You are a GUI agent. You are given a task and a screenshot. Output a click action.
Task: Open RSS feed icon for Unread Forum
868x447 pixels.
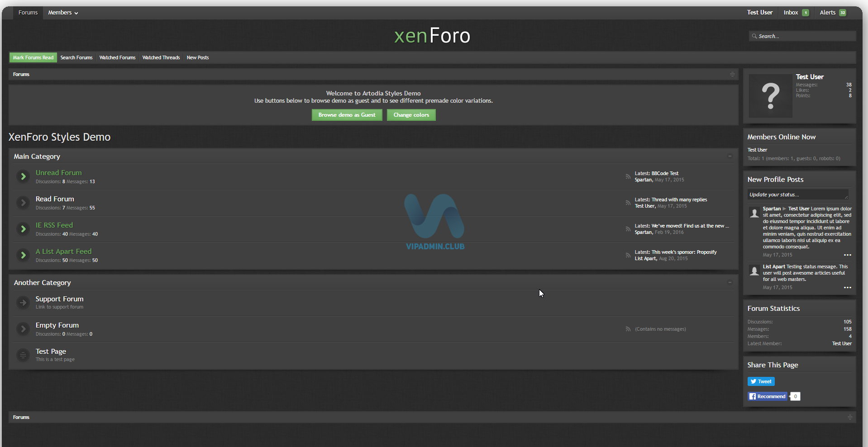(x=628, y=176)
